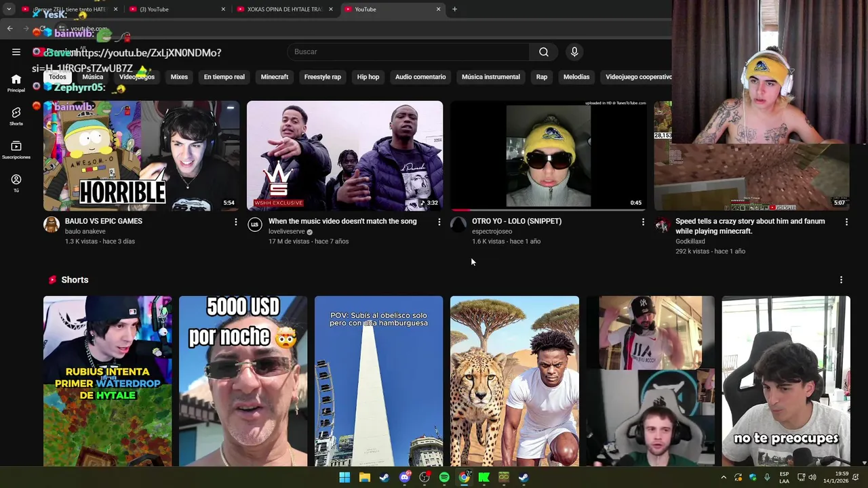Open Shorts shelf three-dot options
Screen dimensions: 868x488
point(841,280)
